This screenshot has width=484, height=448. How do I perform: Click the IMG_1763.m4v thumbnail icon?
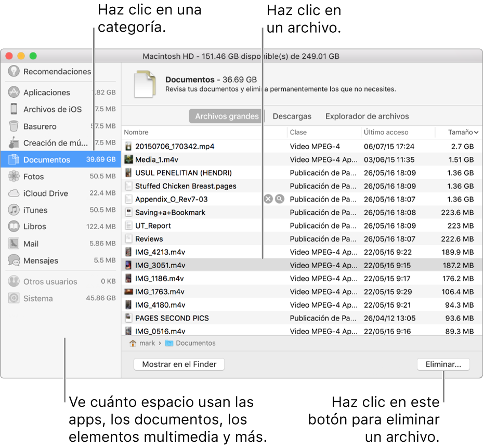(128, 292)
